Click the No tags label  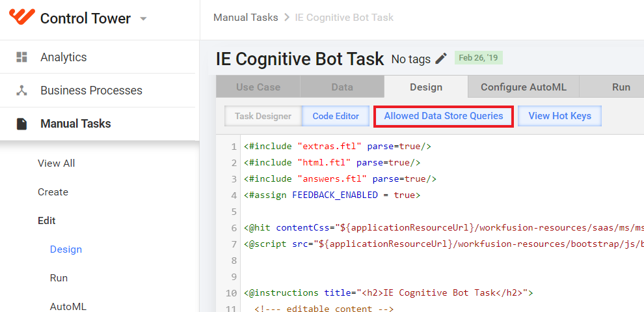410,59
